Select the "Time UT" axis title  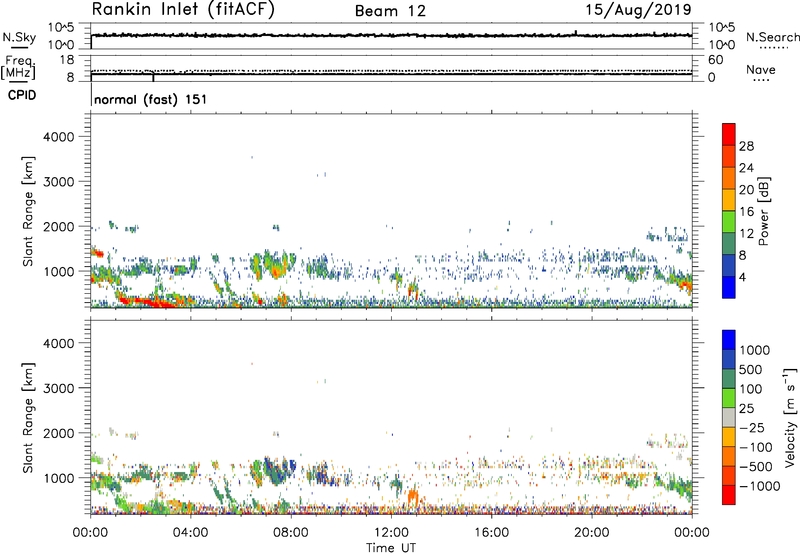pyautogui.click(x=391, y=548)
